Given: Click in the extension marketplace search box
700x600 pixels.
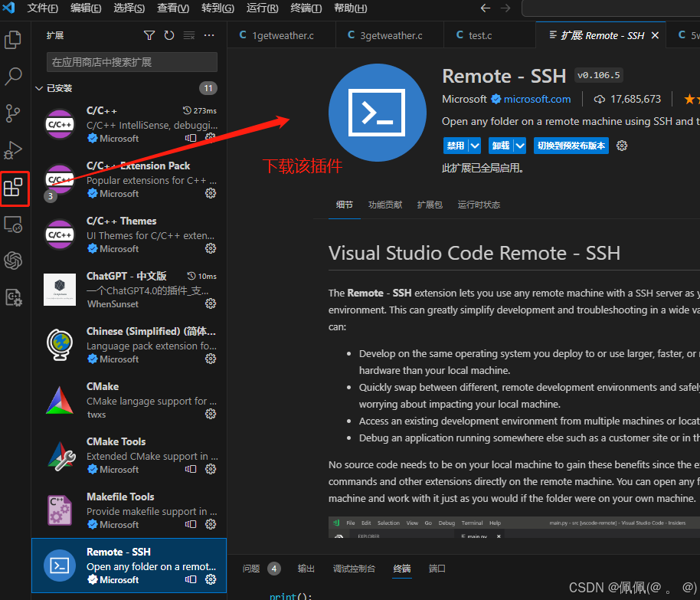Looking at the screenshot, I should [132, 62].
